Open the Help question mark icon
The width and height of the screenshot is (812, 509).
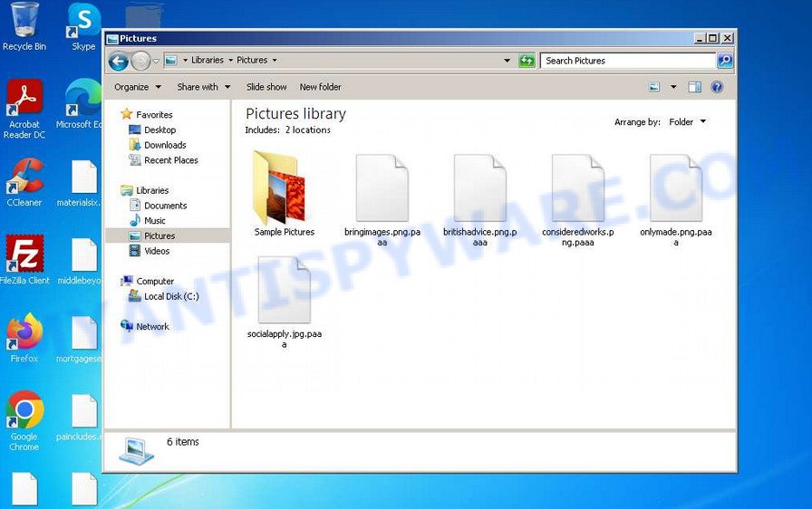[x=717, y=87]
